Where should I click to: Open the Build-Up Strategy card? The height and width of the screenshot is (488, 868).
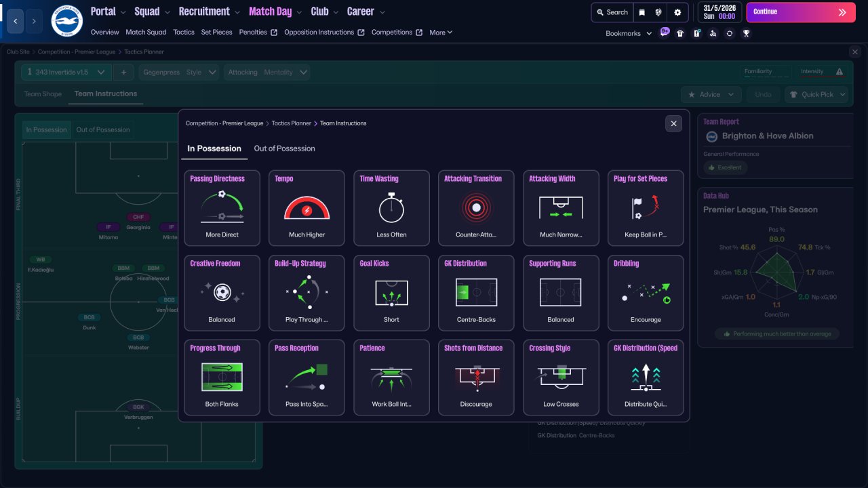307,293
